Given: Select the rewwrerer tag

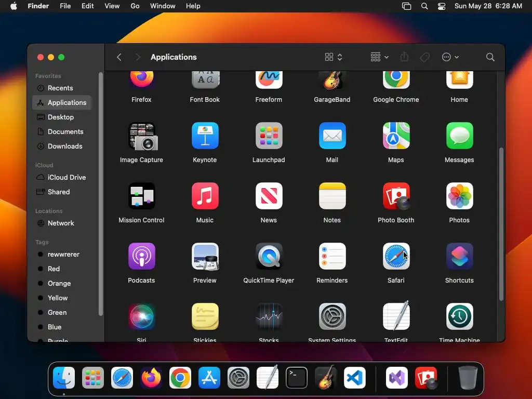Looking at the screenshot, I should pyautogui.click(x=62, y=255).
